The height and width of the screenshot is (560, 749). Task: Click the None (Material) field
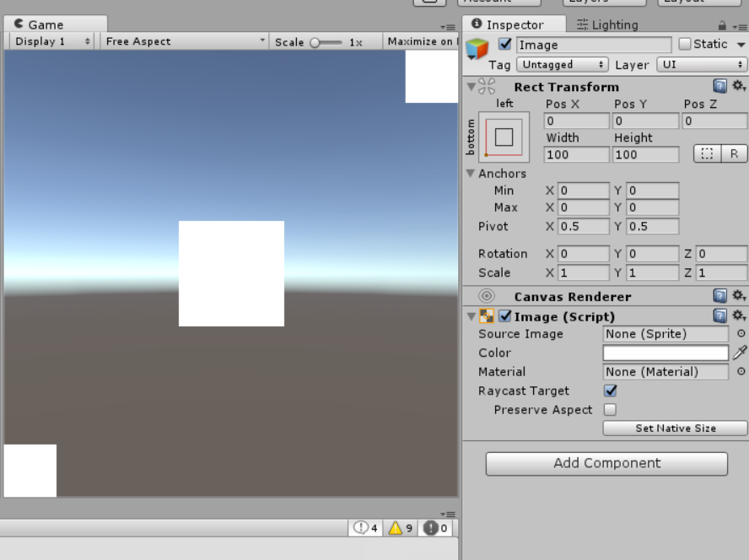coord(665,371)
